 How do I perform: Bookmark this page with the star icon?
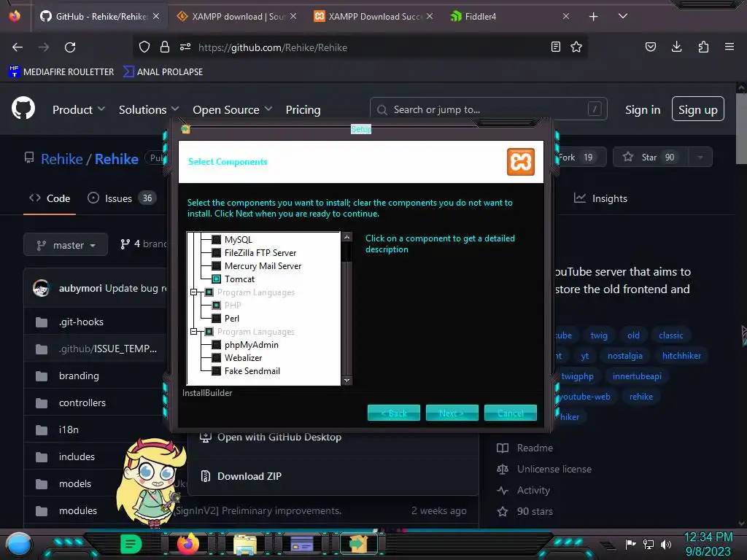(576, 47)
